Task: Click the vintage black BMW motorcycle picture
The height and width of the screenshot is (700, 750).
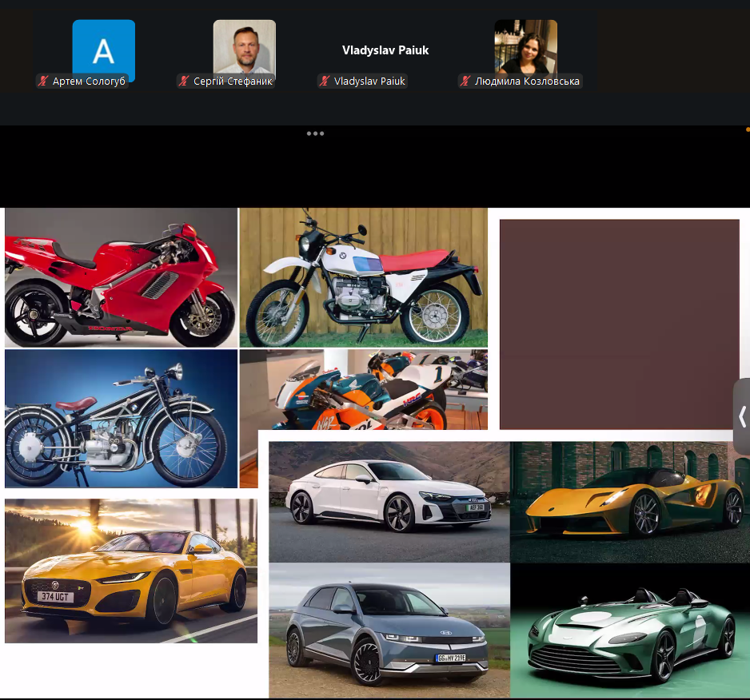Action: pos(120,418)
